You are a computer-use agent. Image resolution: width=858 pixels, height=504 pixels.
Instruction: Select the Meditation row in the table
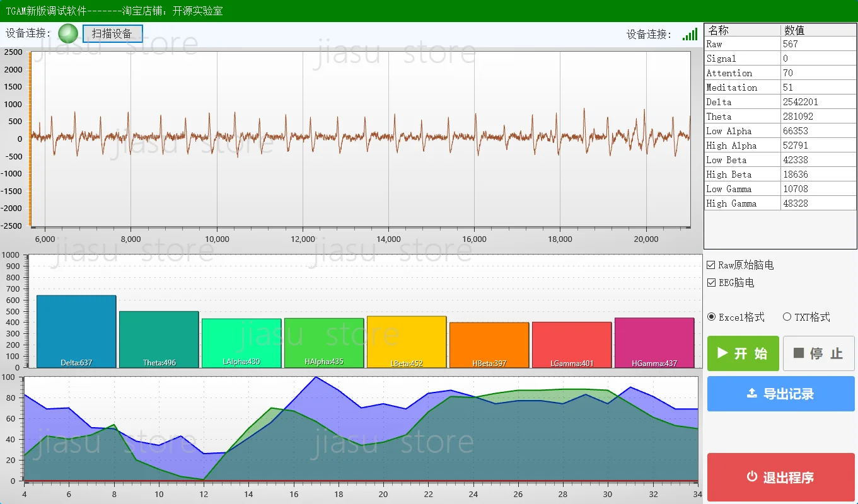pyautogui.click(x=780, y=88)
